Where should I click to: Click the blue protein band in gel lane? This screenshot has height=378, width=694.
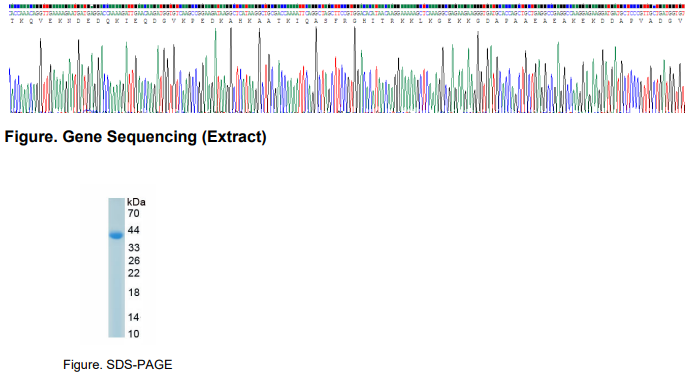116,235
